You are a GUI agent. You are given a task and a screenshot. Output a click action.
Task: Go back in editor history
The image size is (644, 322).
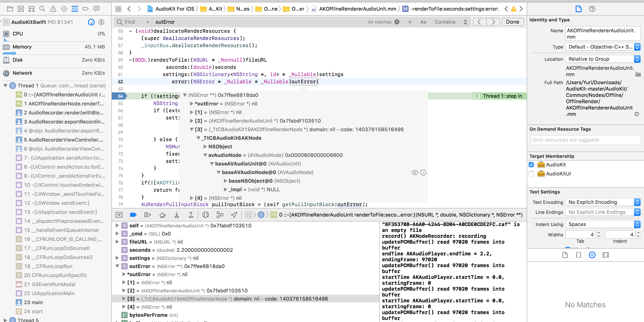129,9
